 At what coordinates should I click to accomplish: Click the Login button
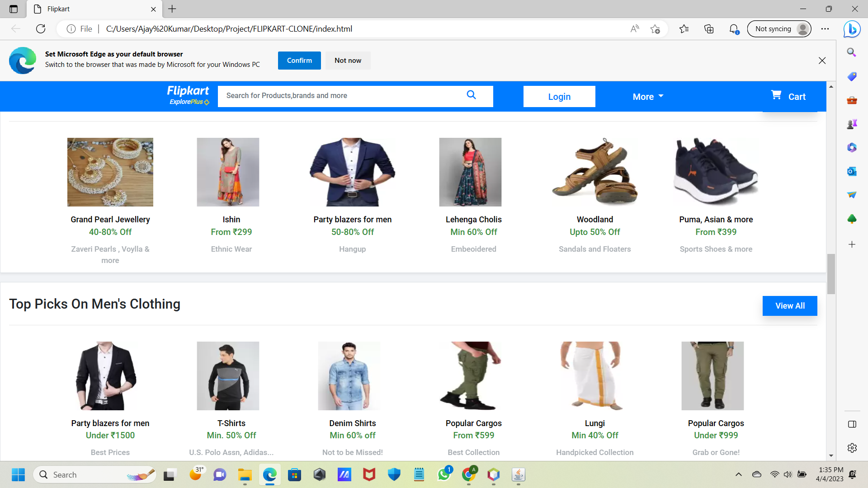[559, 96]
